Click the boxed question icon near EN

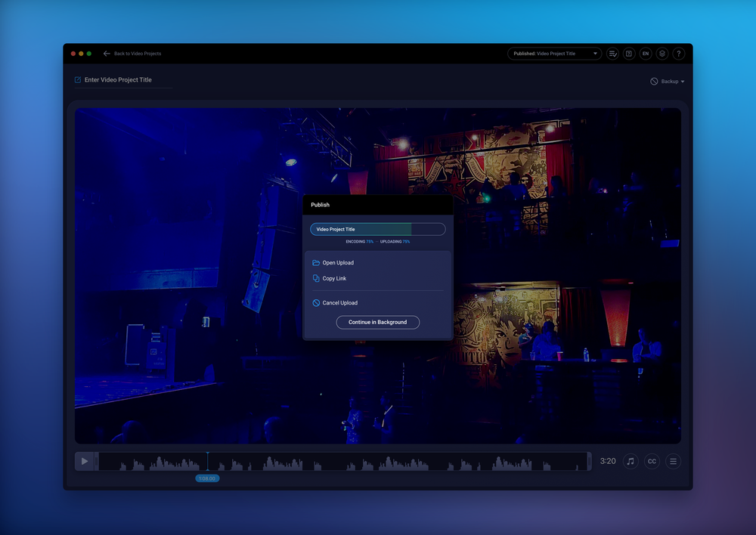click(x=629, y=54)
